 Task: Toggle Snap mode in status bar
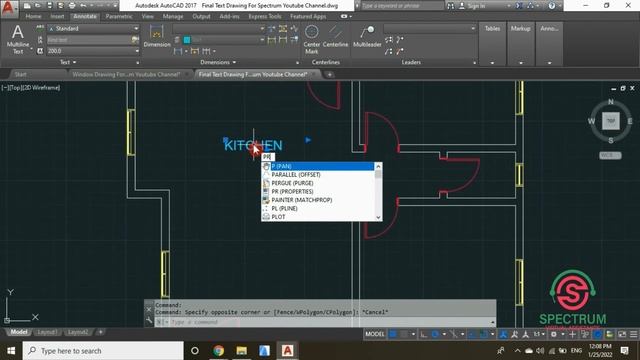(x=404, y=334)
